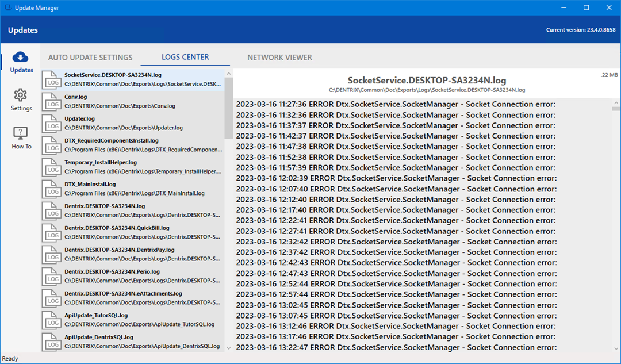Click the LOG icon for ApiUpdate_TutorSQL.log
Image resolution: width=621 pixels, height=364 pixels.
(52, 320)
